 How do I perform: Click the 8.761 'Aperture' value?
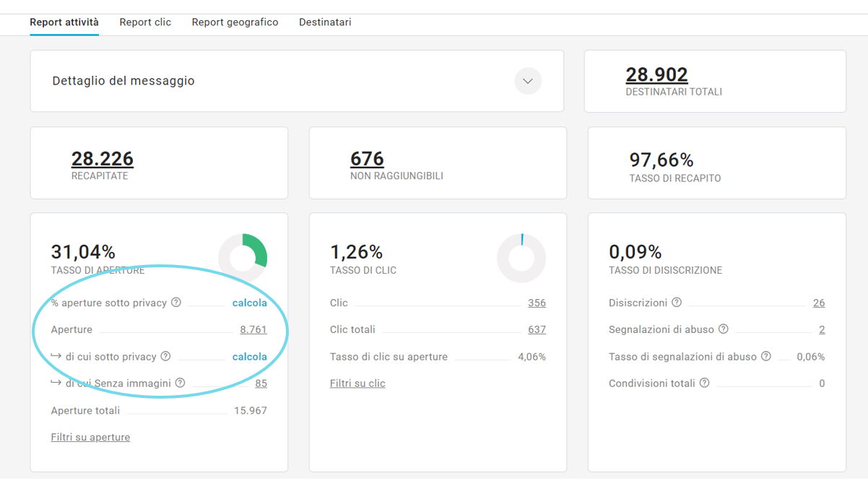pos(253,329)
